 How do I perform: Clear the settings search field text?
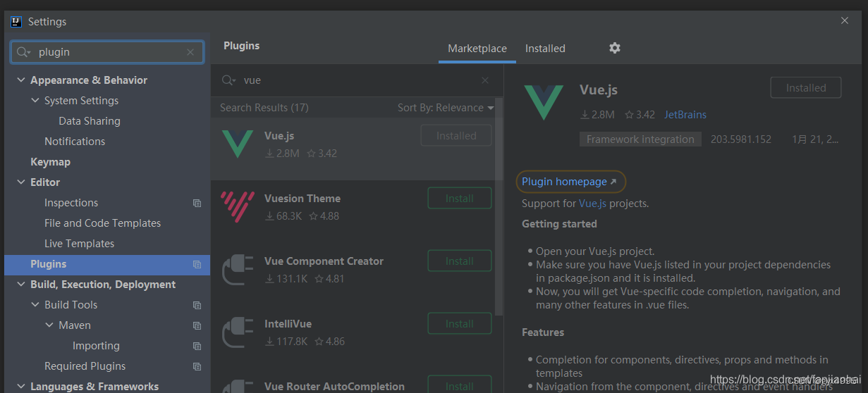(x=190, y=52)
